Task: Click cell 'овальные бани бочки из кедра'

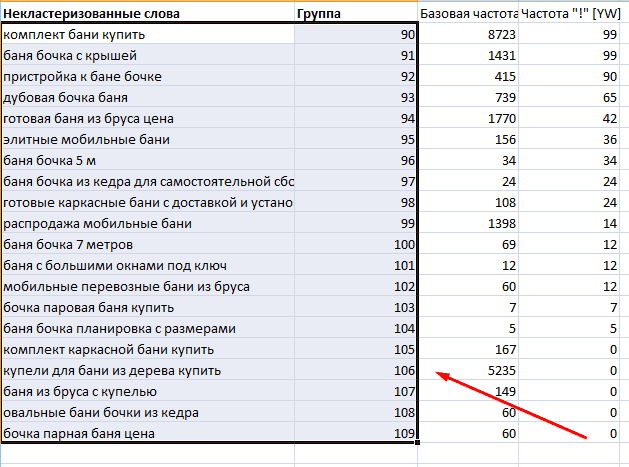Action: click(148, 412)
